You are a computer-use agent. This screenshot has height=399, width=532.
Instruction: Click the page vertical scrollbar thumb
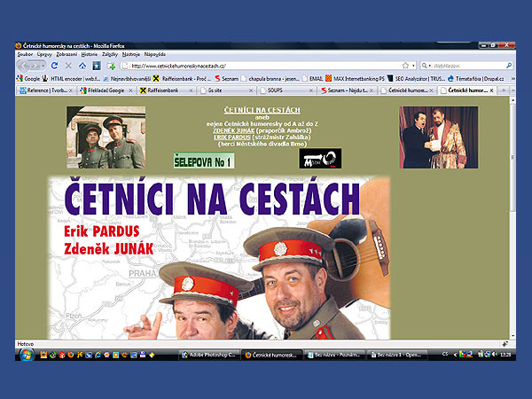tap(512, 157)
